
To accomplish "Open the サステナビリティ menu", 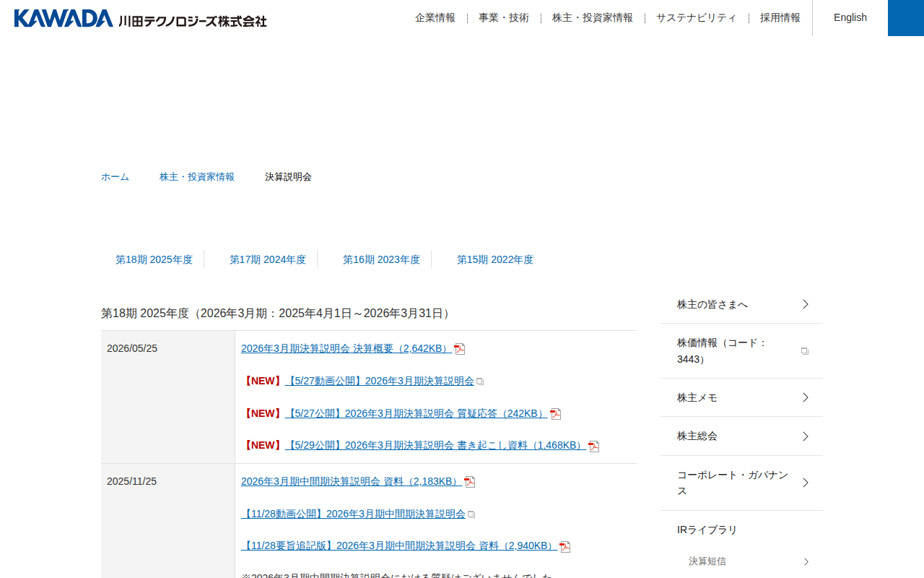I will click(x=697, y=18).
